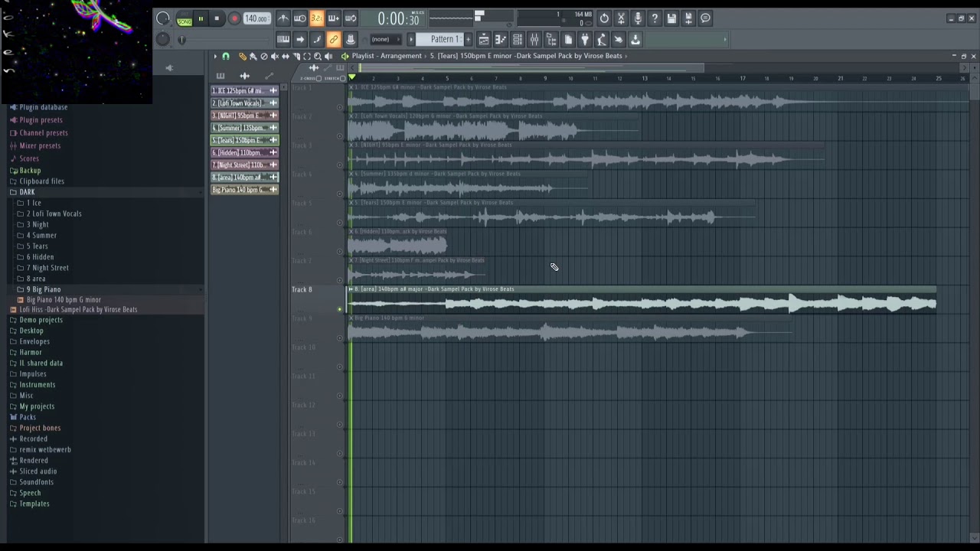The image size is (980, 551).
Task: Open Channel presets in browser
Action: (x=44, y=133)
